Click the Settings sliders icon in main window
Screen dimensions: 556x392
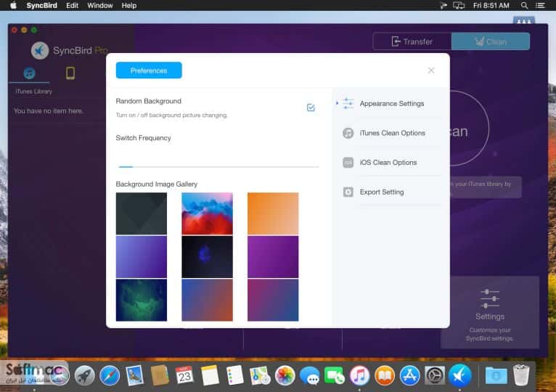click(490, 298)
